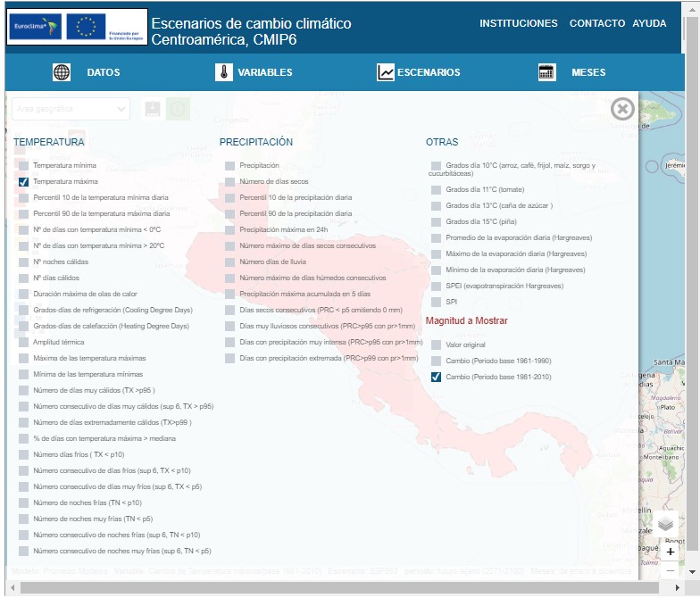Open the INSTITUCIONES link
This screenshot has height=598, width=700.
coord(518,24)
